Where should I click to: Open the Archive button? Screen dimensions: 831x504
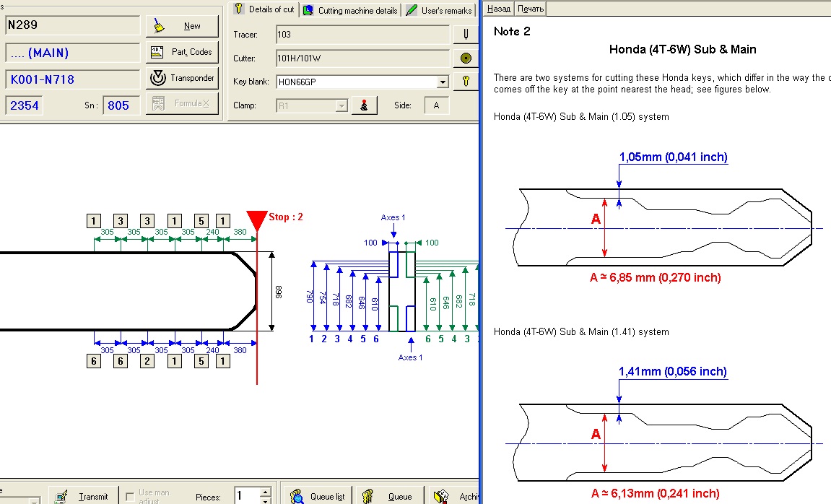(x=455, y=497)
